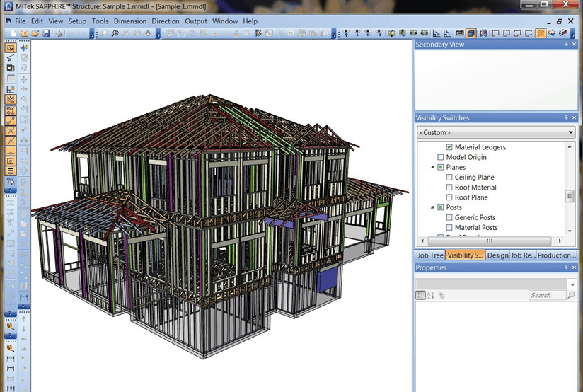
Task: Click the Search magnifier in the Properties panel
Action: click(571, 295)
